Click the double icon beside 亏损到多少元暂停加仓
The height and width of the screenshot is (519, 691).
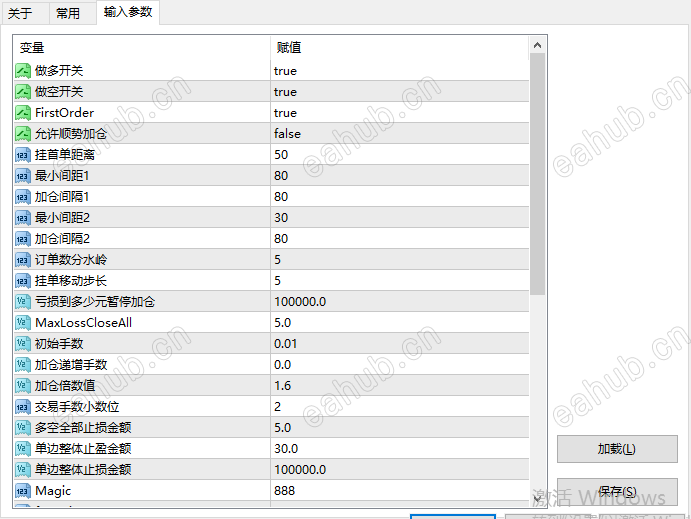(23, 302)
